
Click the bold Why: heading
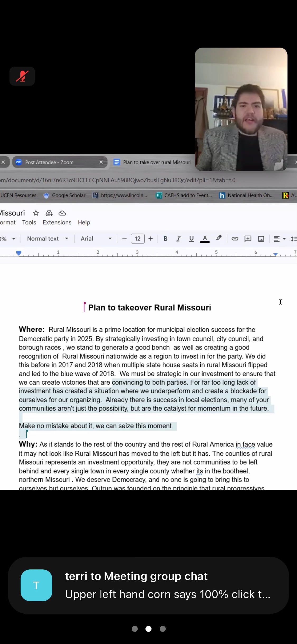[x=28, y=444]
